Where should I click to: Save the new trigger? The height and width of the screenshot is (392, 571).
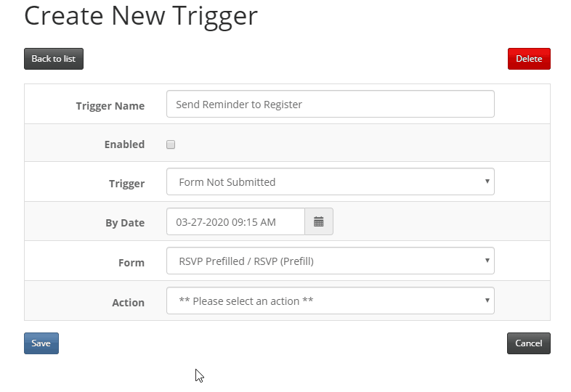tap(41, 343)
